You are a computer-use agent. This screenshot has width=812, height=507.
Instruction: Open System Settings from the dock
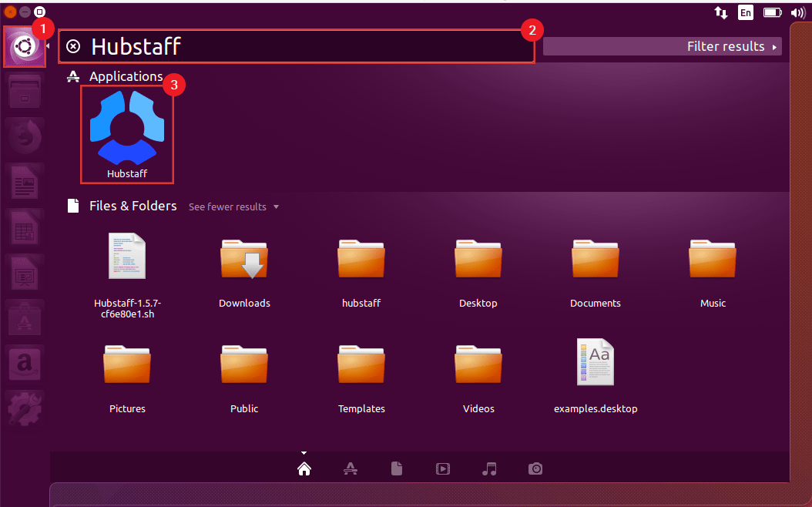click(23, 408)
